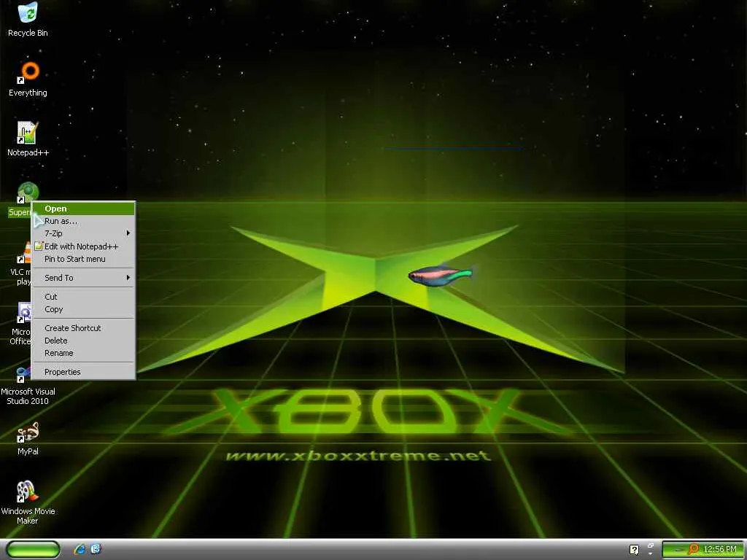
Task: Select the MyPal raccoon browser icon
Action: coord(28,432)
